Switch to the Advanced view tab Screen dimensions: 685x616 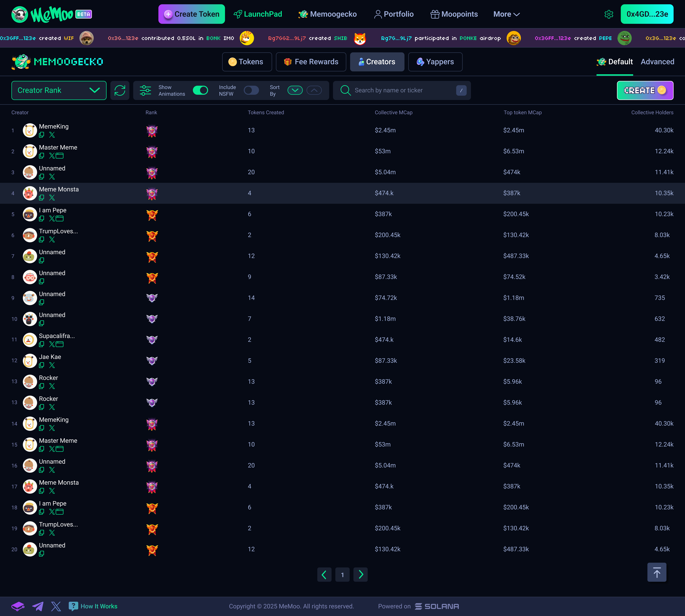(657, 62)
